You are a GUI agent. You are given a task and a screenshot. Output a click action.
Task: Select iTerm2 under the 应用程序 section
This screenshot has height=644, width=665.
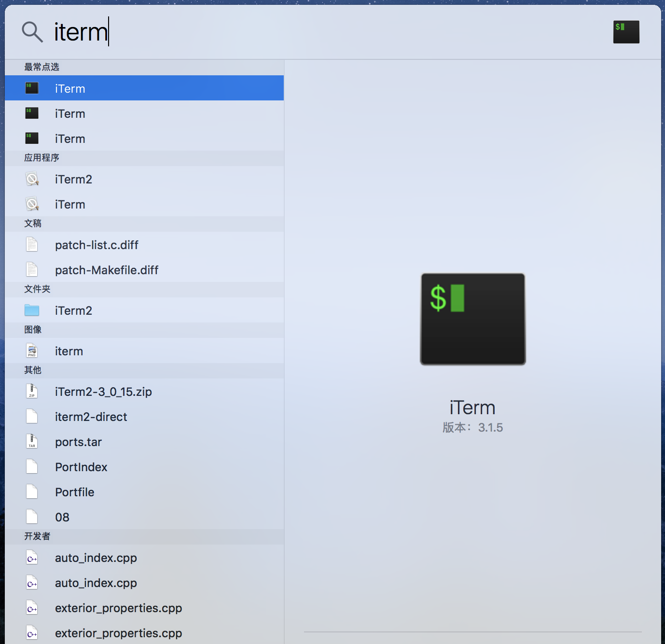(144, 179)
